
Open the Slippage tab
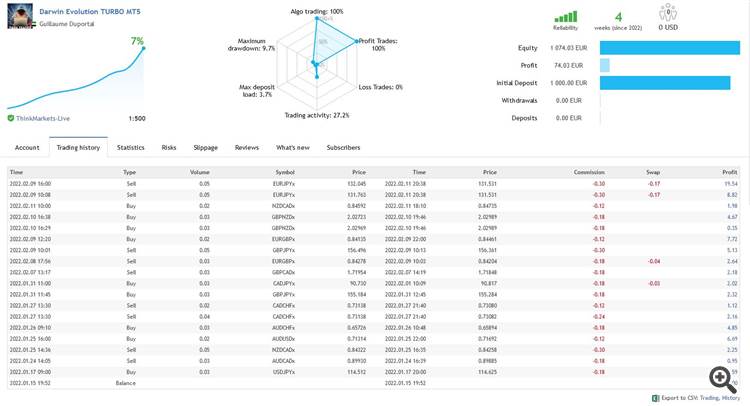206,147
